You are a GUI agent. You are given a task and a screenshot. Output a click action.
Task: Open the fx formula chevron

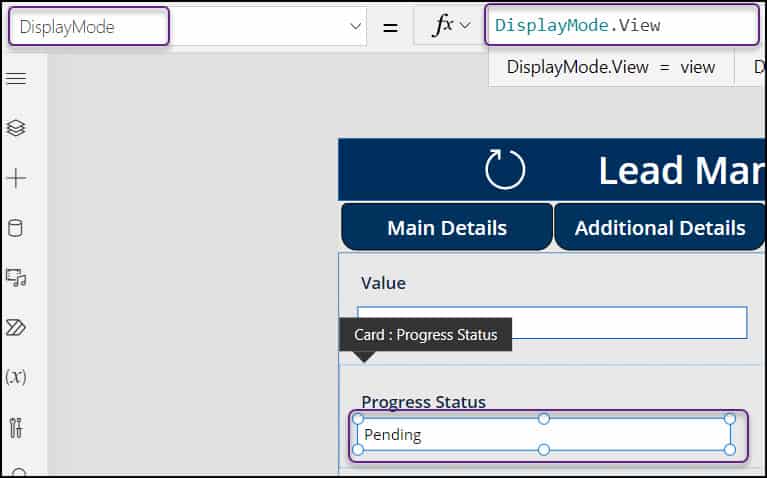[x=465, y=25]
